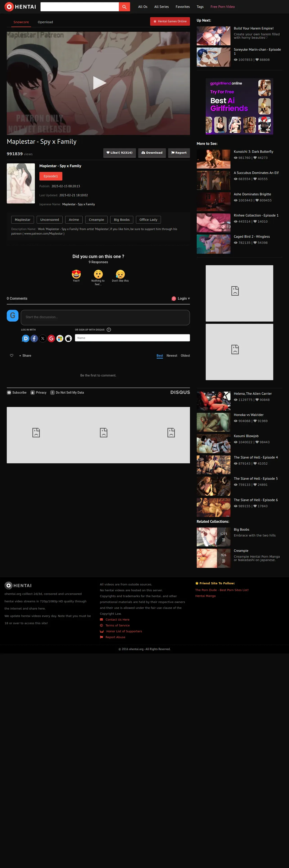Viewport: 289px width, 868px height.
Task: Log in with Apple icon
Action: [x=68, y=338]
